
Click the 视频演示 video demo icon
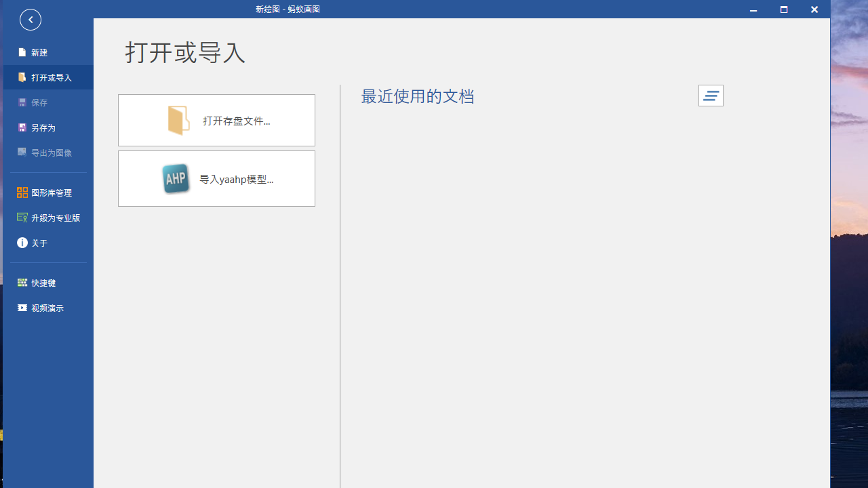pos(22,308)
